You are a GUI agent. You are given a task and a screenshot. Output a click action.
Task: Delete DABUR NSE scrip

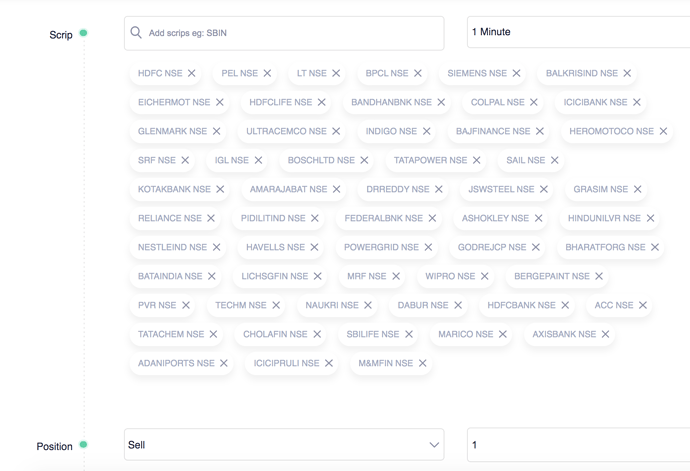click(458, 305)
